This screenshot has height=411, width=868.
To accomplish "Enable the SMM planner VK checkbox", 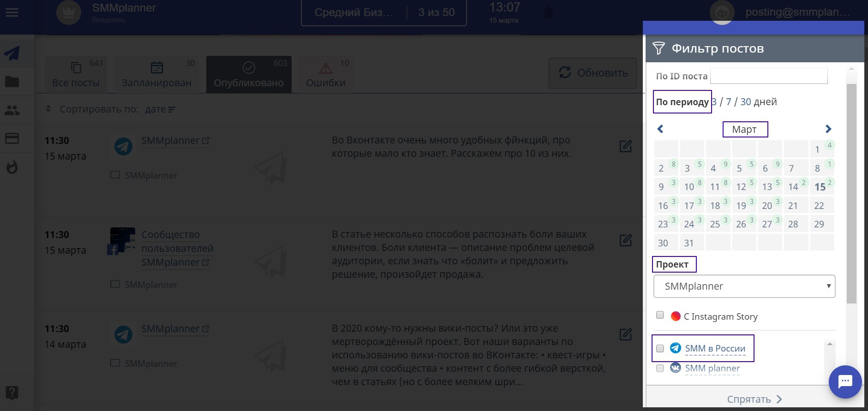I will 660,368.
